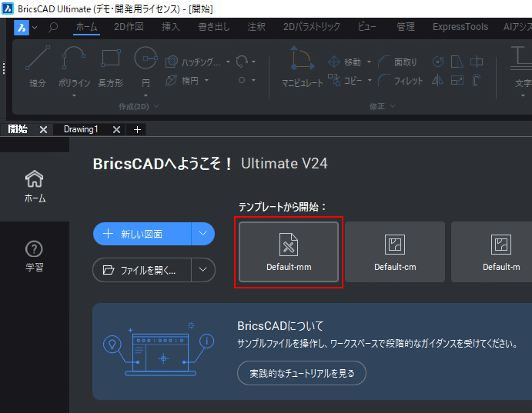Choose the Hatching (ハッチング) tool

192,62
